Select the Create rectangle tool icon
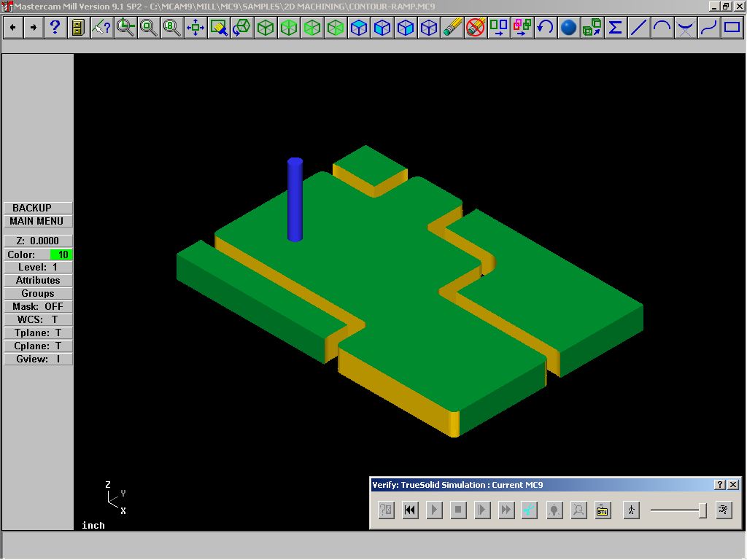The image size is (747, 560). [x=732, y=28]
